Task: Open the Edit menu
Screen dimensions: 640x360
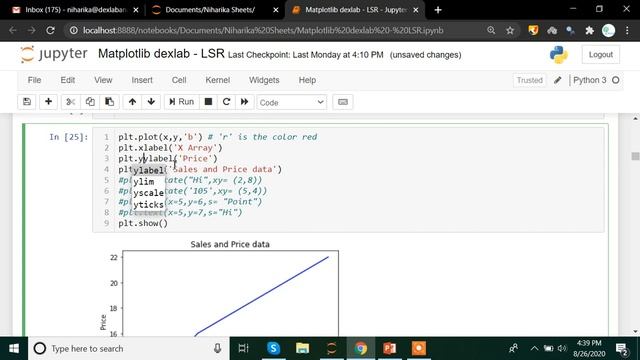Action: click(x=68, y=80)
